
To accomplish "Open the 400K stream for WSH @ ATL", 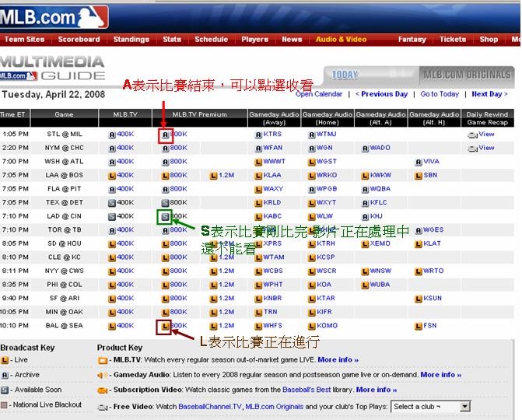I will pyautogui.click(x=125, y=162).
